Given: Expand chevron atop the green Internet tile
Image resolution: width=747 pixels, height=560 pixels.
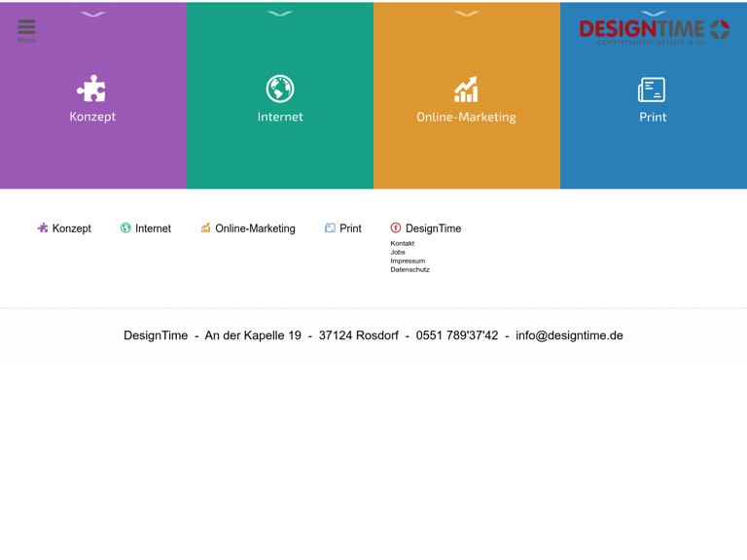Looking at the screenshot, I should point(280,14).
